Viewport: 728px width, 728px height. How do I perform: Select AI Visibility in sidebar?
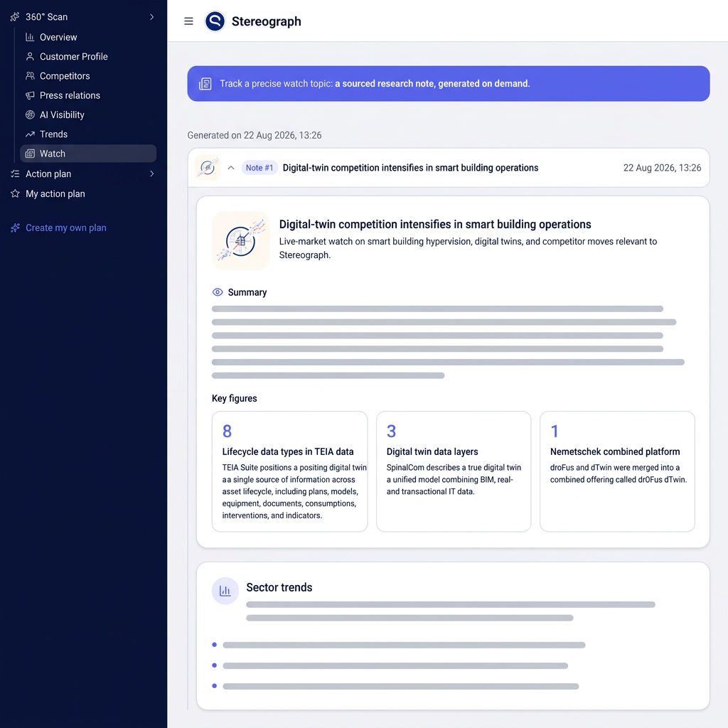pos(62,114)
